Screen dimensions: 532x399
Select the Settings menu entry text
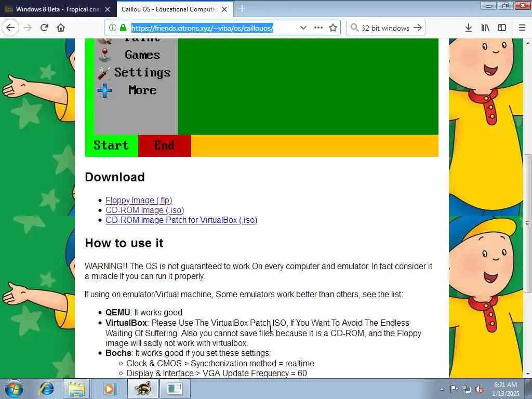click(142, 73)
